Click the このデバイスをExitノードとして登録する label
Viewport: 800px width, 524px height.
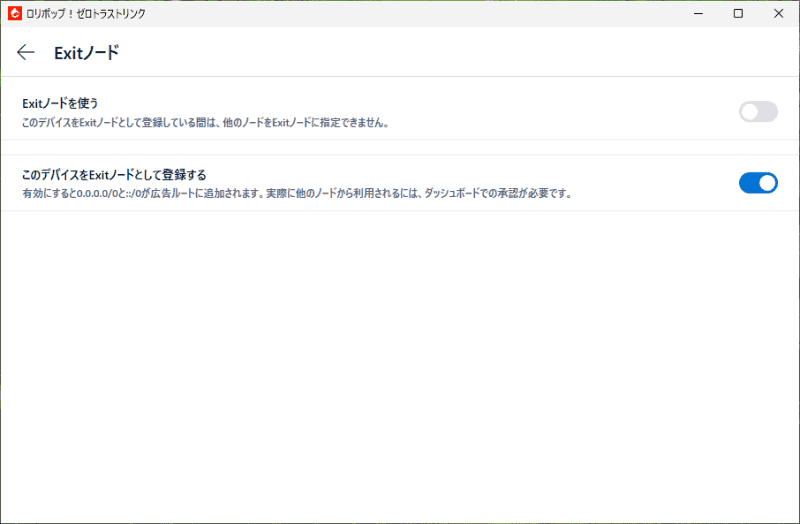click(114, 175)
